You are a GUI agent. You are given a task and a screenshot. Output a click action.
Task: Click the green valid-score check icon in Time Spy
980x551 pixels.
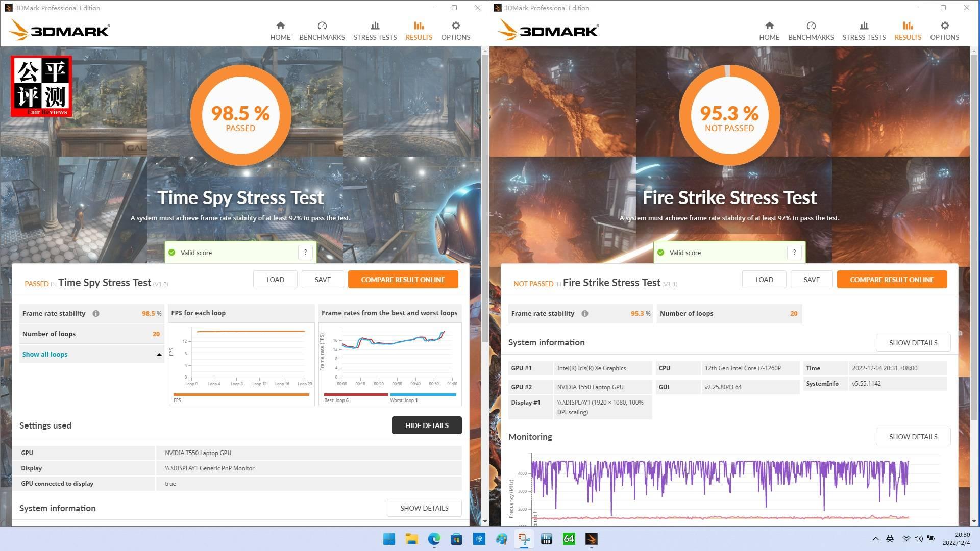tap(172, 253)
